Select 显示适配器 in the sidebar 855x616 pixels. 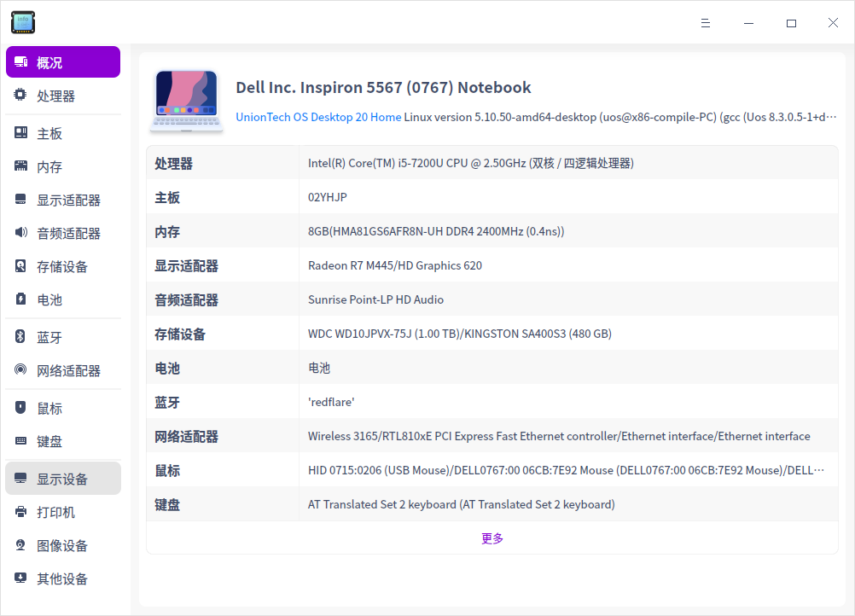tap(63, 200)
